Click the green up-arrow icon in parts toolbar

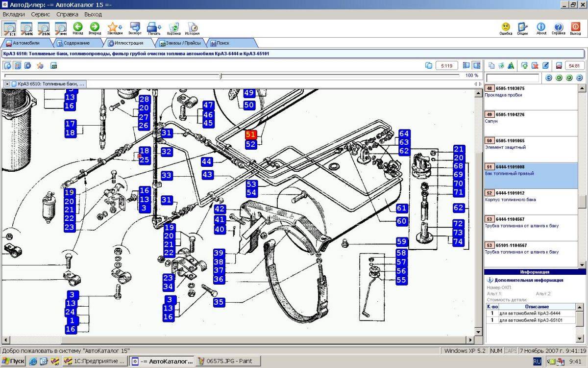point(524,65)
